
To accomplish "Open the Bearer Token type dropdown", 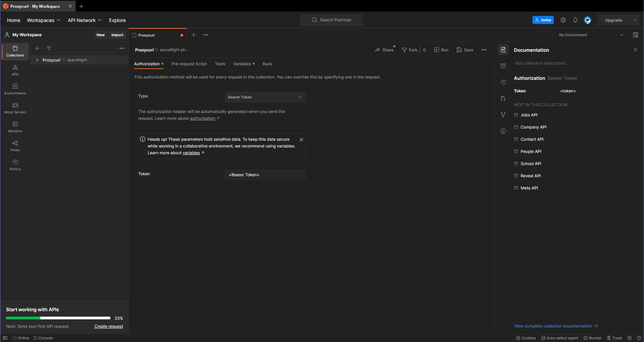I will click(265, 97).
